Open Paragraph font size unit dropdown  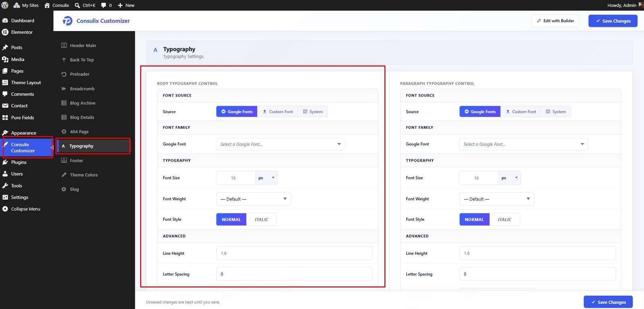click(x=510, y=178)
